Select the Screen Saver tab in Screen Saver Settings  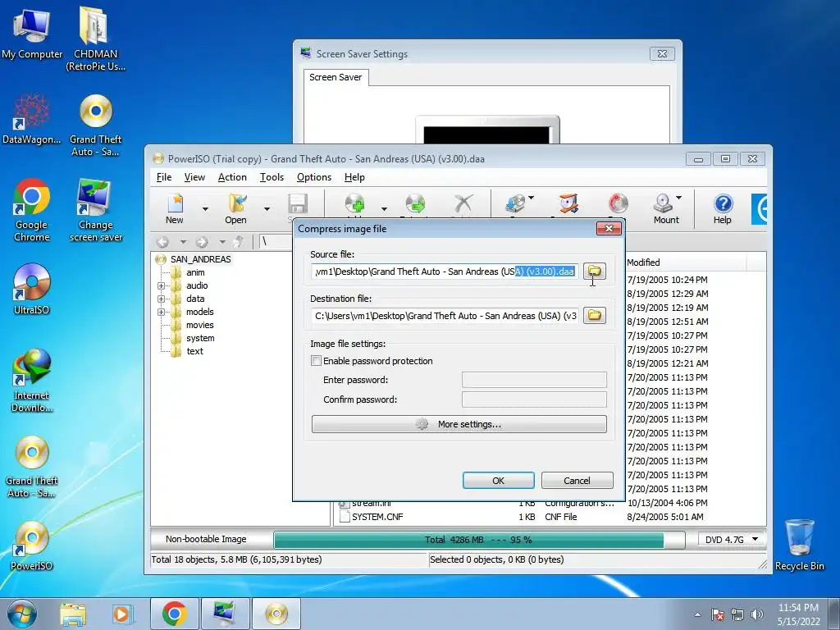(x=336, y=77)
